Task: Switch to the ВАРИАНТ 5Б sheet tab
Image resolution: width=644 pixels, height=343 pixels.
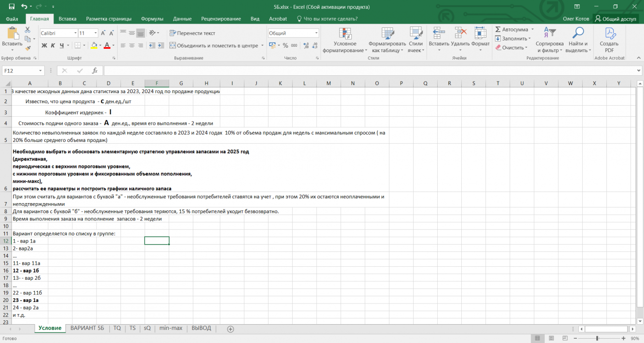Action: (x=87, y=328)
